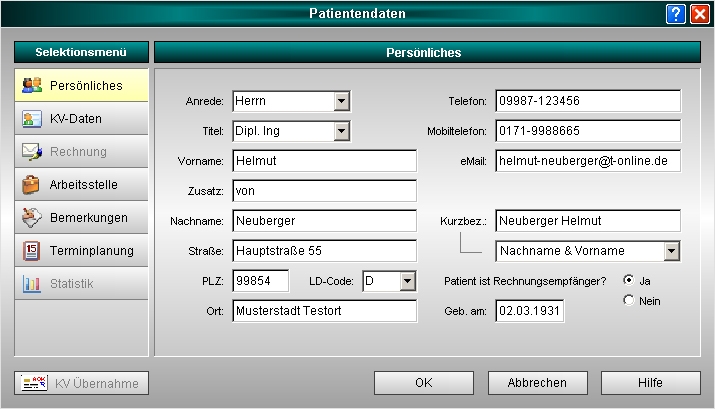Open the Anrede dropdown
The height and width of the screenshot is (409, 715).
coord(341,101)
